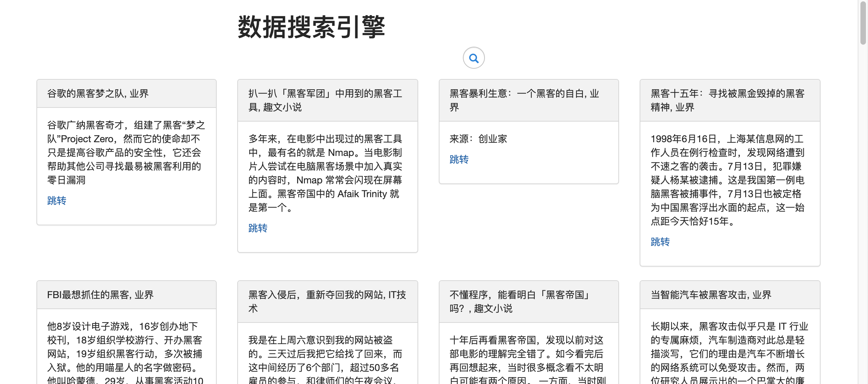Viewport: 868px width, 384px height.
Task: Click 不懂程序，能看明白「黑客帝国」card header
Action: coord(519,301)
